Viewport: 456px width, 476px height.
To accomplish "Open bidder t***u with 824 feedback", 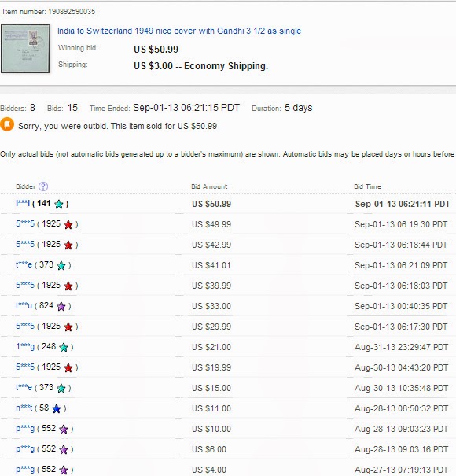I will point(24,305).
